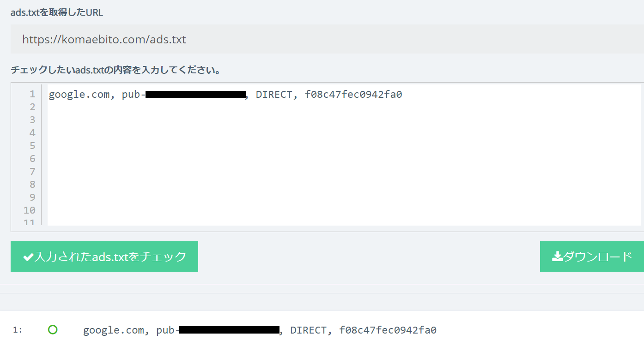Click the ads.txtを取得したURL label
The image size is (644, 346).
coord(57,12)
